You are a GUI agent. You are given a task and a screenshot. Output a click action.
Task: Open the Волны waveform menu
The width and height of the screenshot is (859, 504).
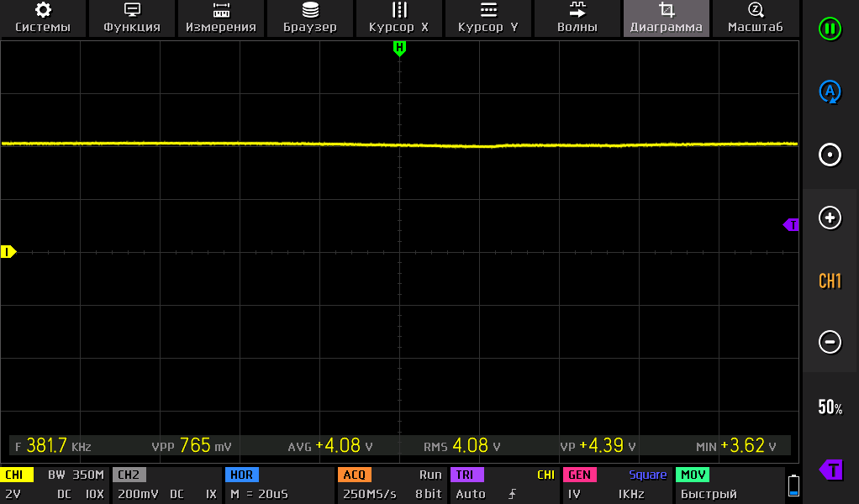point(577,18)
